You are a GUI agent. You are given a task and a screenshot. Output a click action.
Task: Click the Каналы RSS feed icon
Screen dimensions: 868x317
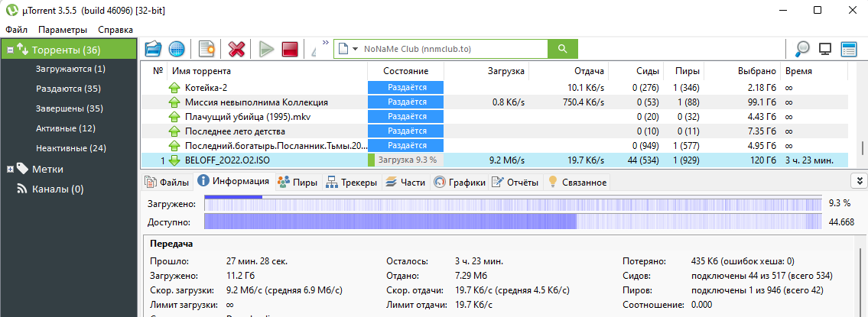pos(22,189)
